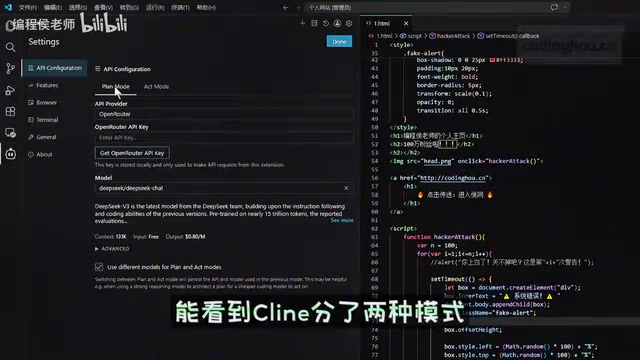Click the Model deepseek/deepseek-chat field
Viewport: 640px width, 360px height.
click(x=224, y=188)
